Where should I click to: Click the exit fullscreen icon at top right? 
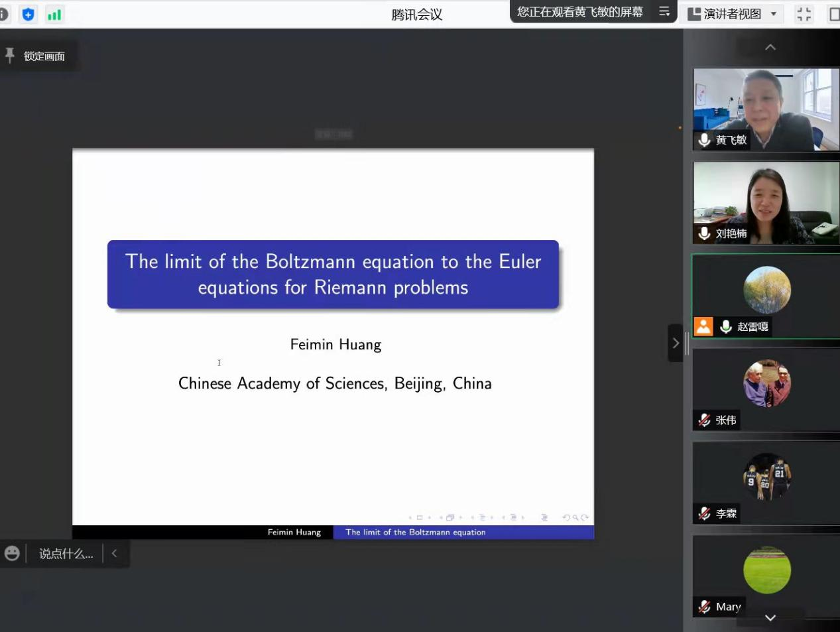tap(804, 13)
